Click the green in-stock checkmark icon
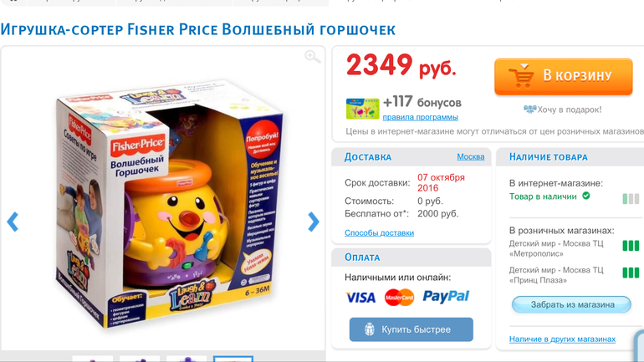Screen dimensions: 644x362 coord(586,196)
